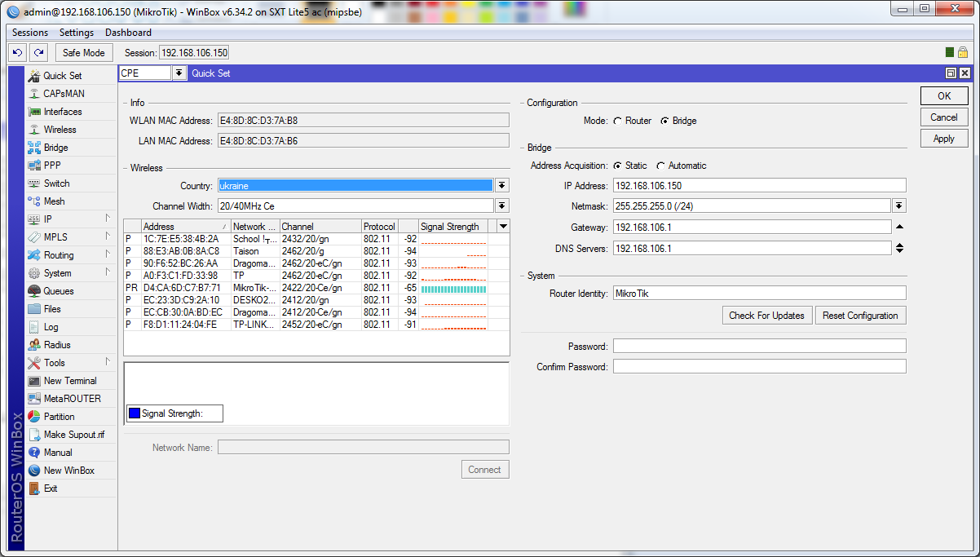The height and width of the screenshot is (557, 980).
Task: Open the Wireless section in the sidebar
Action: [60, 130]
